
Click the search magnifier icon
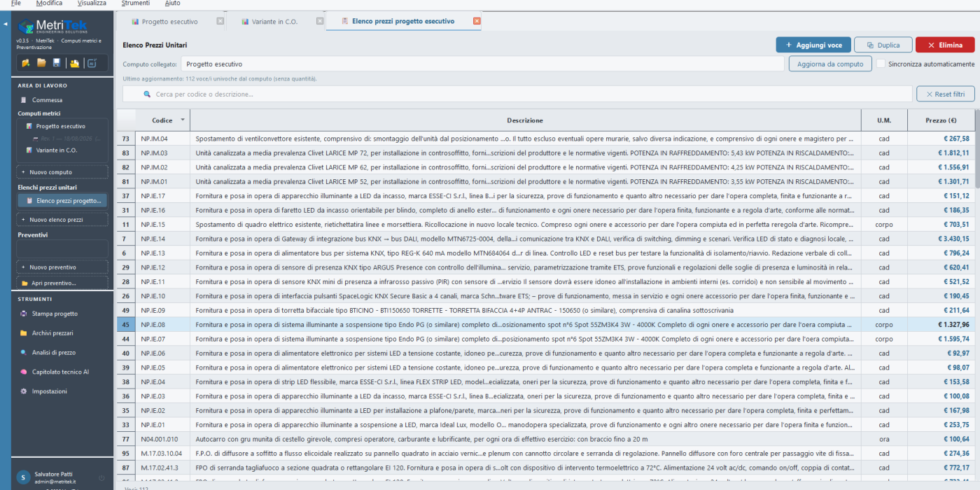tap(147, 94)
